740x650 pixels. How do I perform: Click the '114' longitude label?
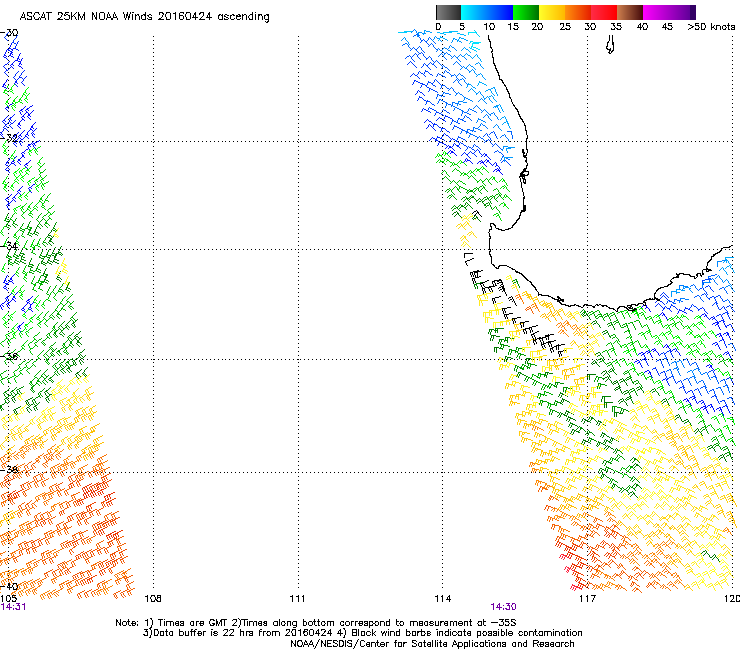pos(443,599)
